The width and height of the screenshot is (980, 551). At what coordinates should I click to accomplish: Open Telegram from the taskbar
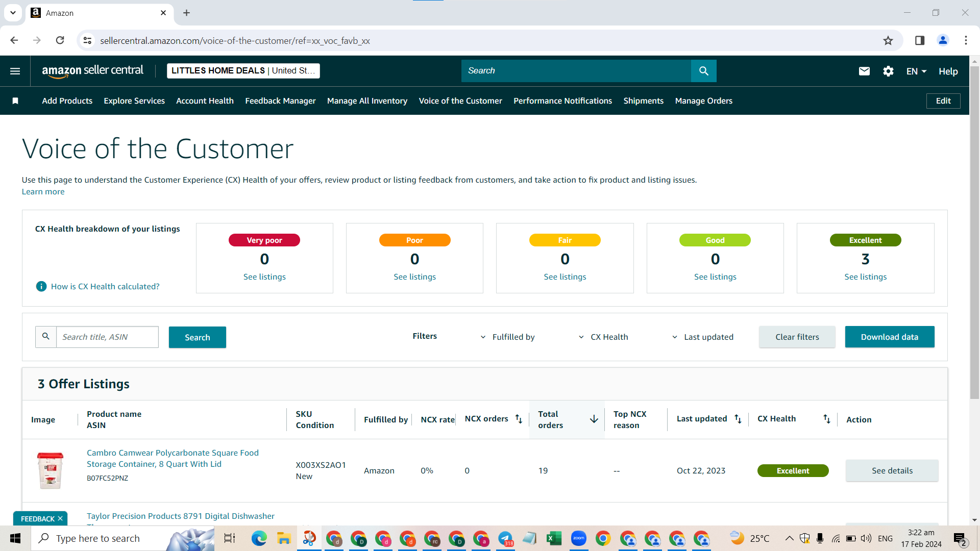tap(505, 538)
